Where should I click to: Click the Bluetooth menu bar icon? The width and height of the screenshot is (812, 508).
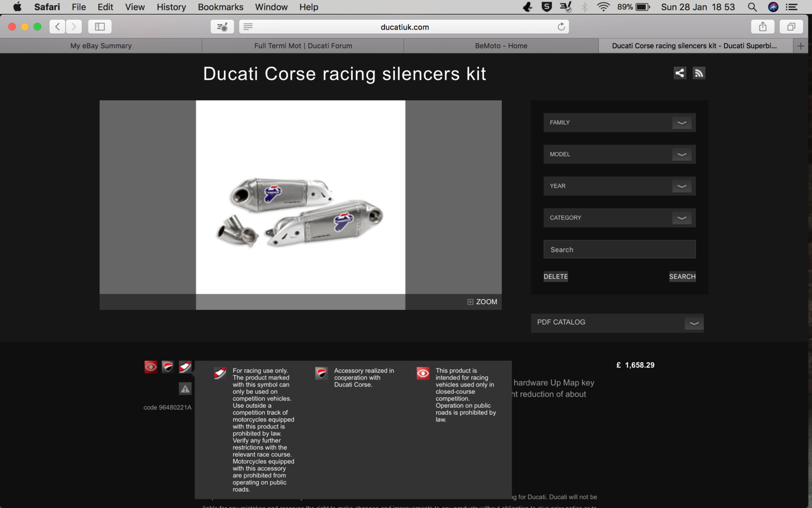point(585,7)
